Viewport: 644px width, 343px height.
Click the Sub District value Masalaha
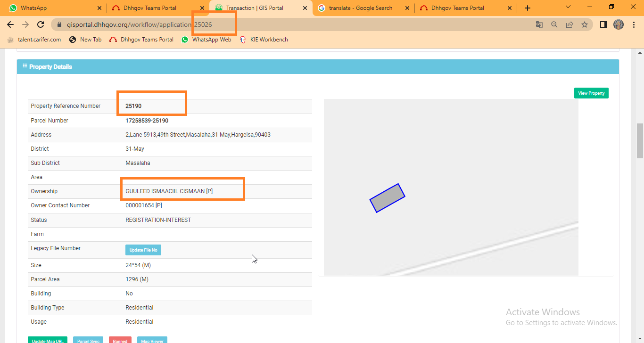point(139,163)
